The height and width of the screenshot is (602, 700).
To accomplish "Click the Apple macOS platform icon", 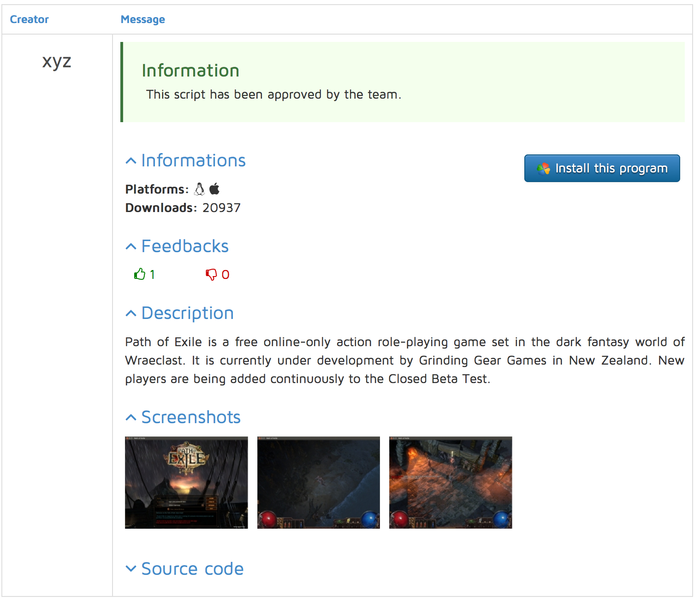I will point(214,189).
